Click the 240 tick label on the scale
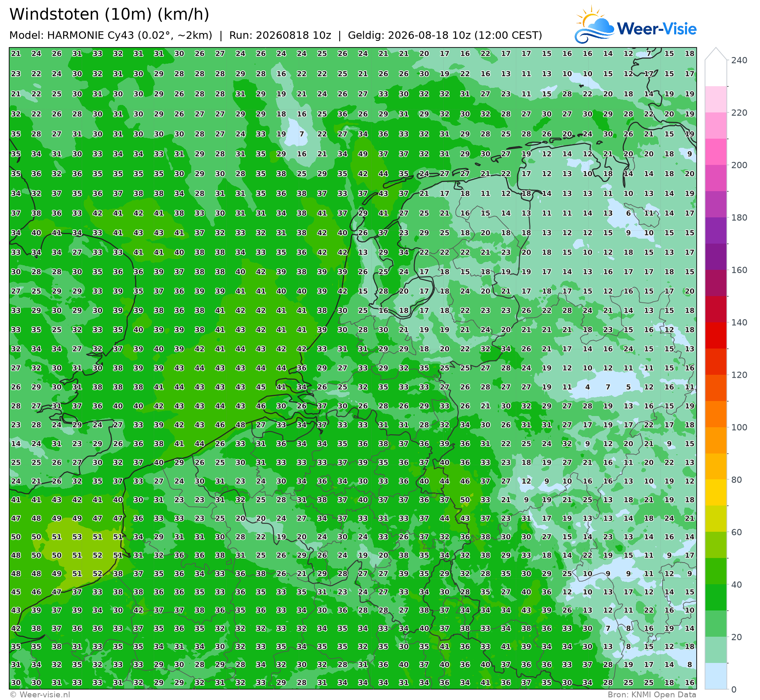This screenshot has width=760, height=700. pyautogui.click(x=739, y=60)
